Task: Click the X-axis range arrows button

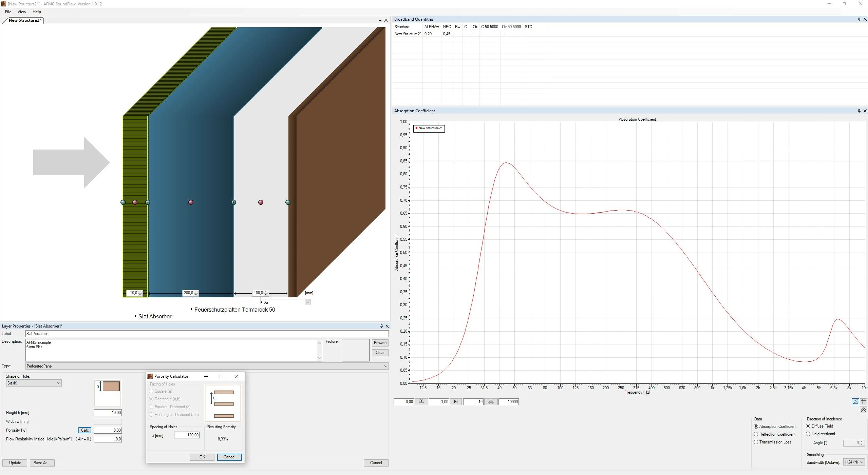Action: coord(491,402)
